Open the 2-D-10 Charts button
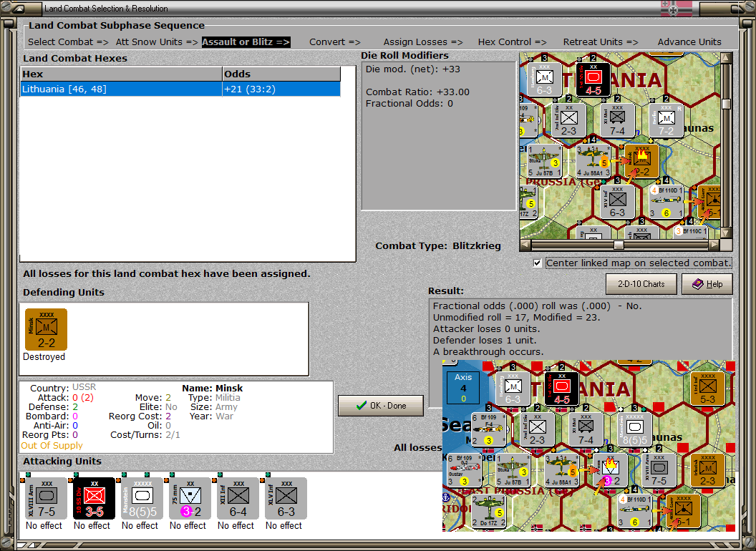Viewport: 756px width, 551px height. pos(641,284)
